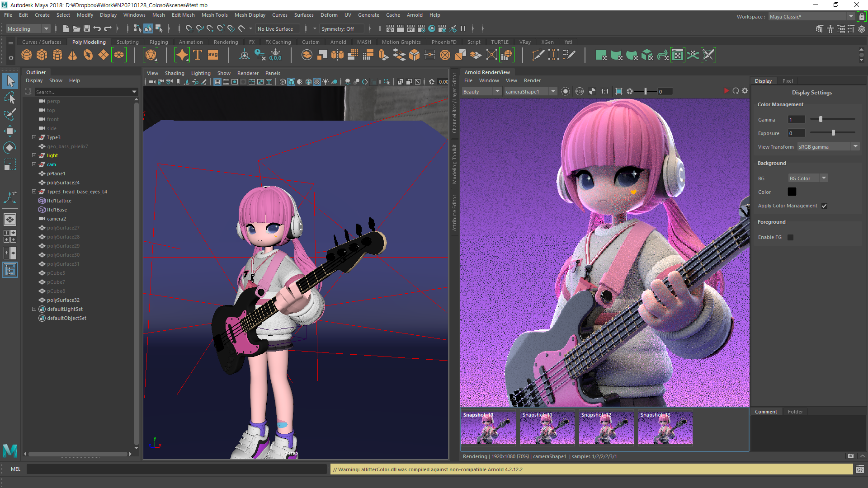Screen dimensions: 868x488
Task: Switch to the Rigging shelf tab
Action: click(159, 42)
